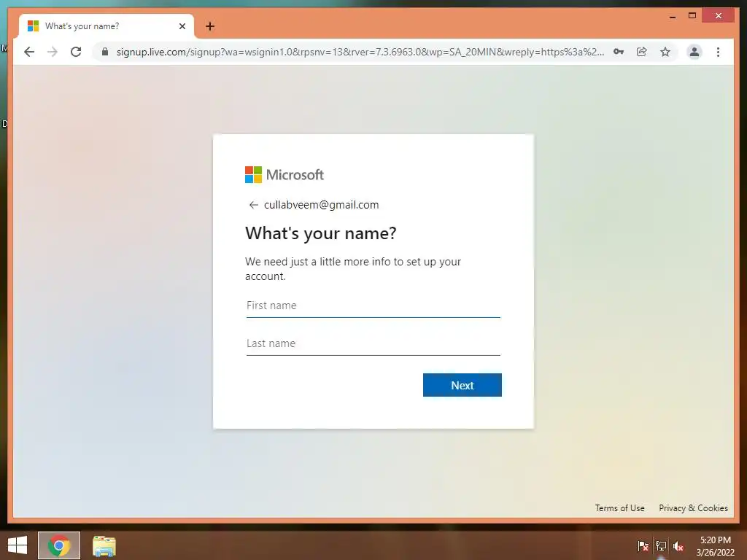Screen dimensions: 747x560
Task: Click muted volume tray icon
Action: (x=678, y=545)
